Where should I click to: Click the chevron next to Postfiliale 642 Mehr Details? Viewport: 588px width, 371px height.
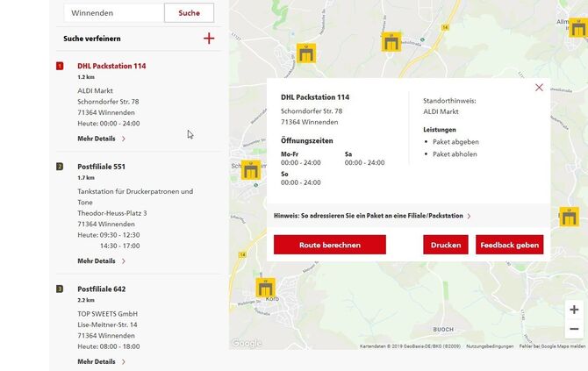click(x=124, y=361)
